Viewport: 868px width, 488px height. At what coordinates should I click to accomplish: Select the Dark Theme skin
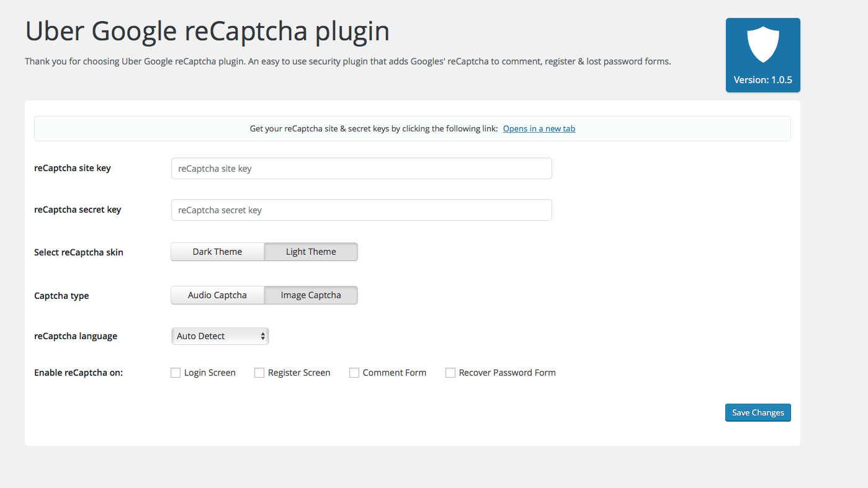click(x=218, y=252)
